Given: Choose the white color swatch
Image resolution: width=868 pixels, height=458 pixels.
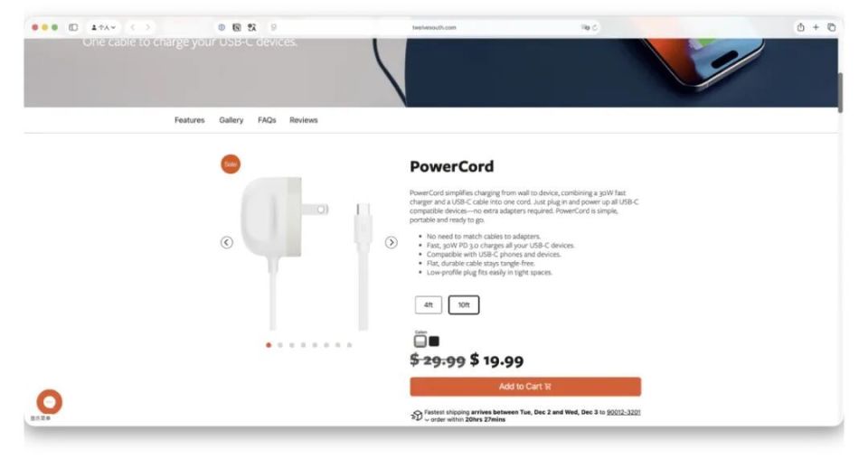Looking at the screenshot, I should (x=420, y=341).
